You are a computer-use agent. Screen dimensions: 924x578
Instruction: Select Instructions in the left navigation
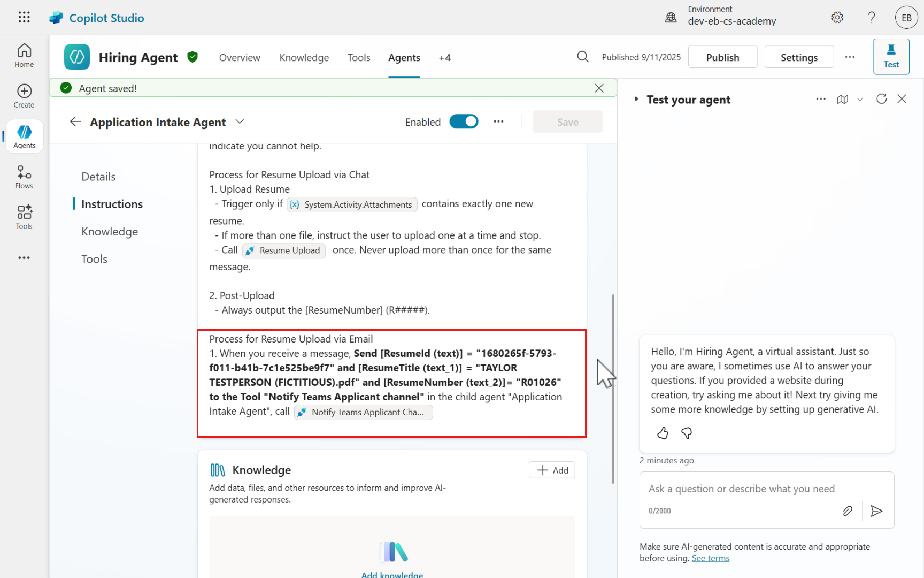(x=112, y=204)
